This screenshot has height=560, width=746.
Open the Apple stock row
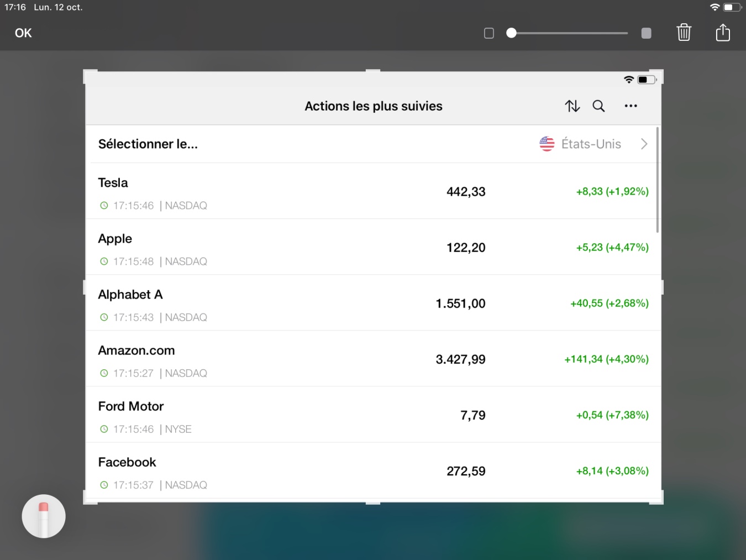pos(374,247)
